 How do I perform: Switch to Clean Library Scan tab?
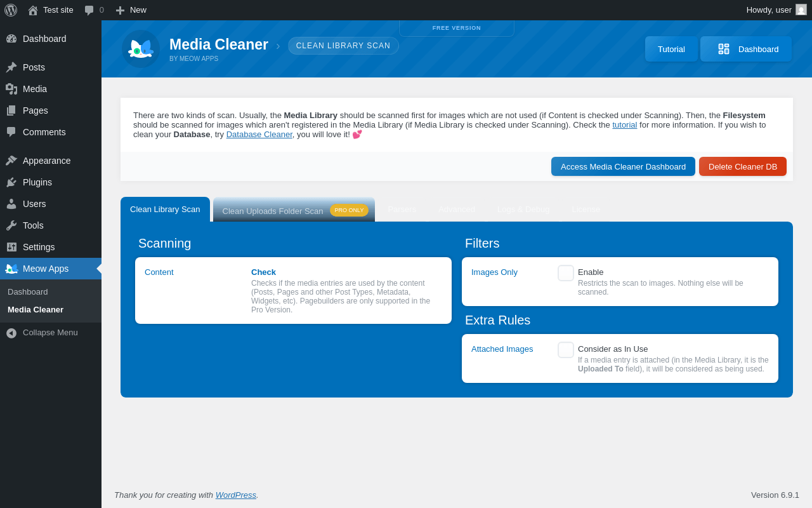tap(165, 210)
